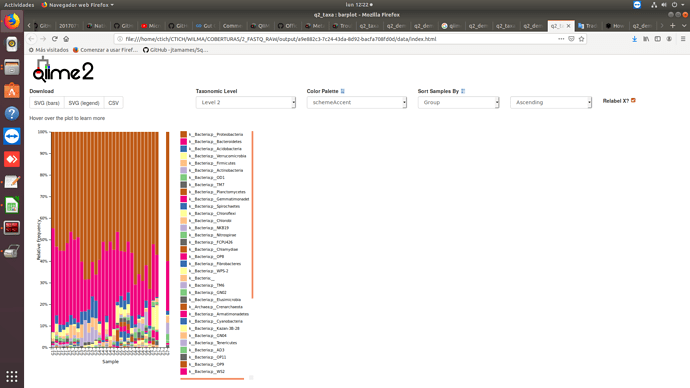Open Ubuntu Software from the dock
This screenshot has width=690, height=388.
click(x=12, y=91)
